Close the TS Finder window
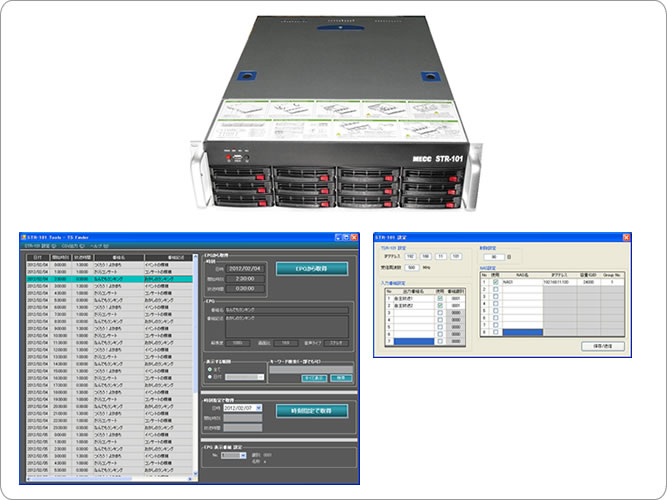 pyautogui.click(x=353, y=235)
